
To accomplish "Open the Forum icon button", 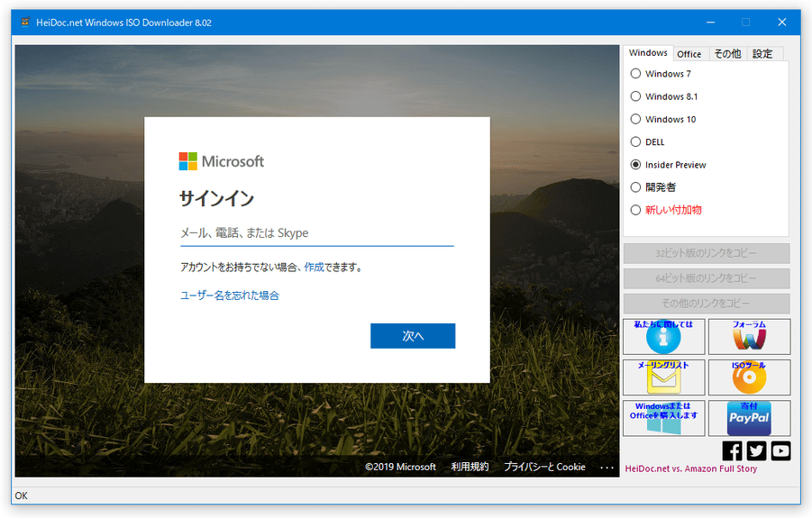I will click(x=749, y=336).
